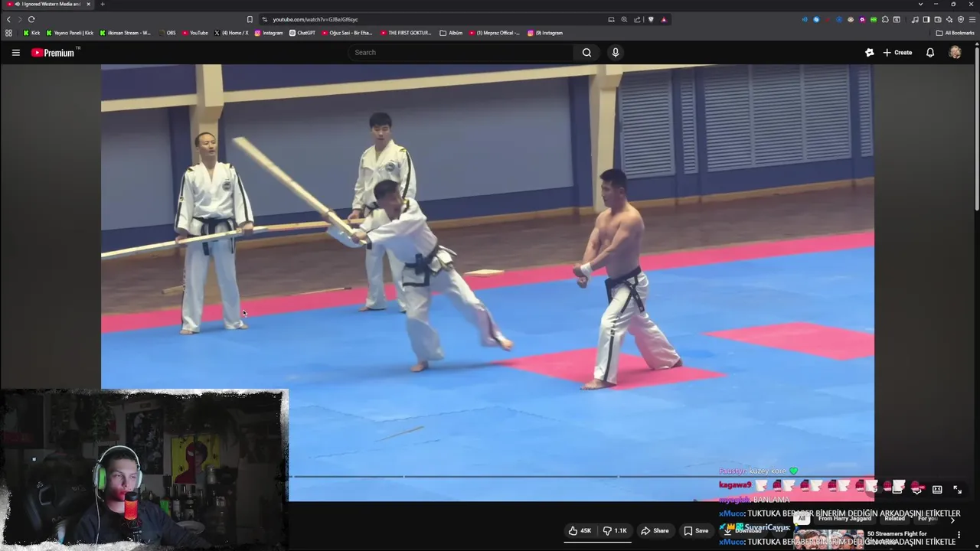Open the OBS bookmark
Screen dimensions: 980x551
click(167, 33)
